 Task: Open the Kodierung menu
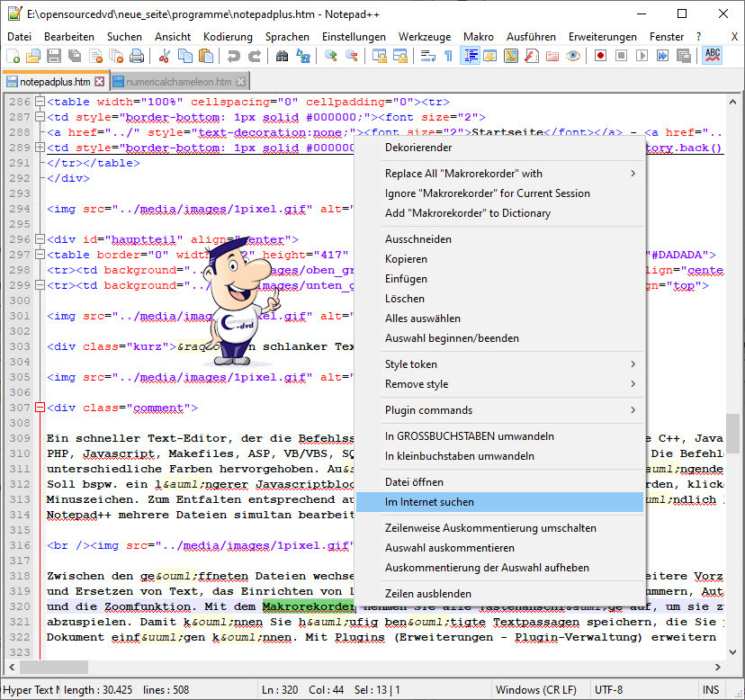click(228, 37)
